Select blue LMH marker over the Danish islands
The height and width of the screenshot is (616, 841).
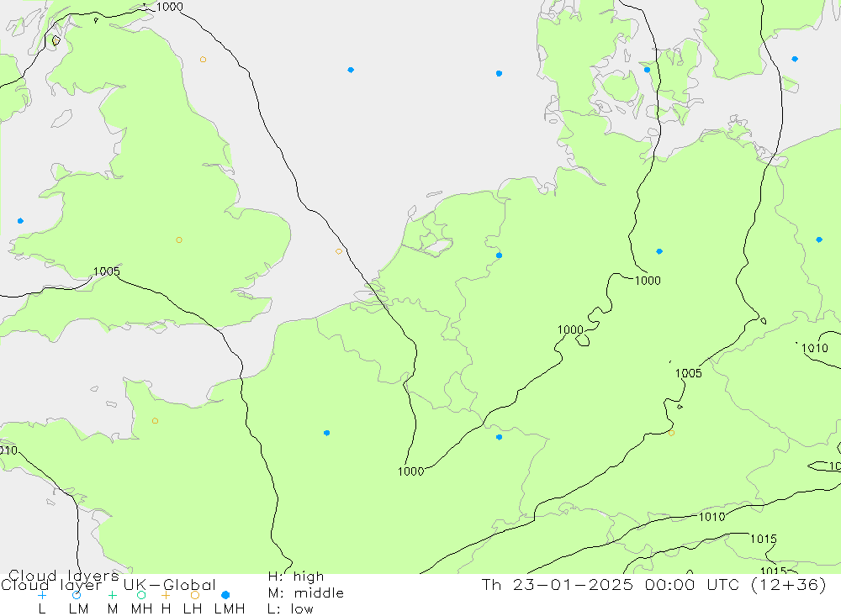(648, 70)
